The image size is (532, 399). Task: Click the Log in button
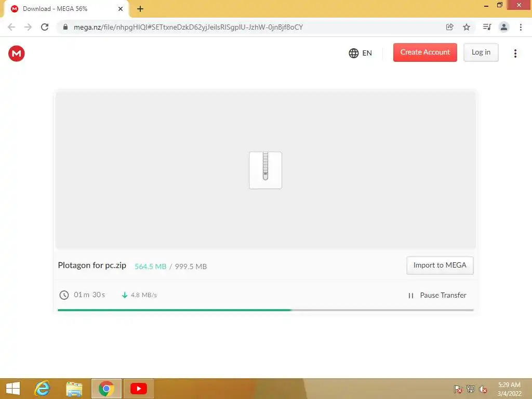point(481,52)
